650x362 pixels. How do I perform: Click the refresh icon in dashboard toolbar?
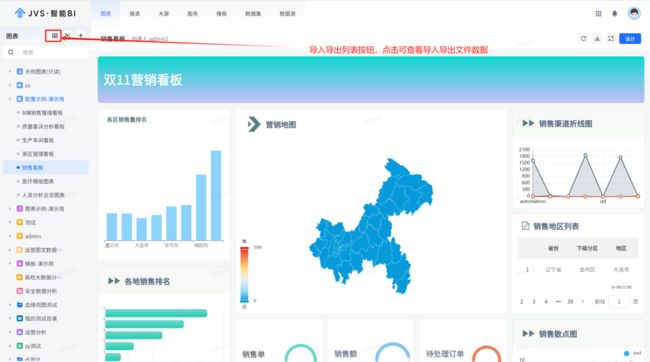[x=583, y=39]
